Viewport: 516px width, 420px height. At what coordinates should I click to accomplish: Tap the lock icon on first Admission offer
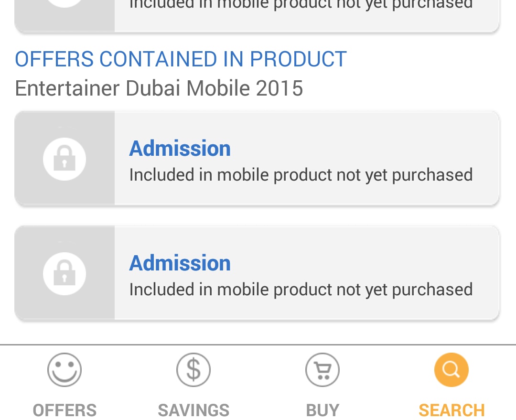[64, 159]
